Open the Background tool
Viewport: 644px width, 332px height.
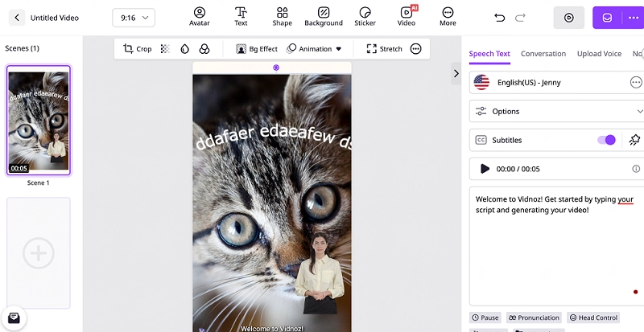click(324, 17)
